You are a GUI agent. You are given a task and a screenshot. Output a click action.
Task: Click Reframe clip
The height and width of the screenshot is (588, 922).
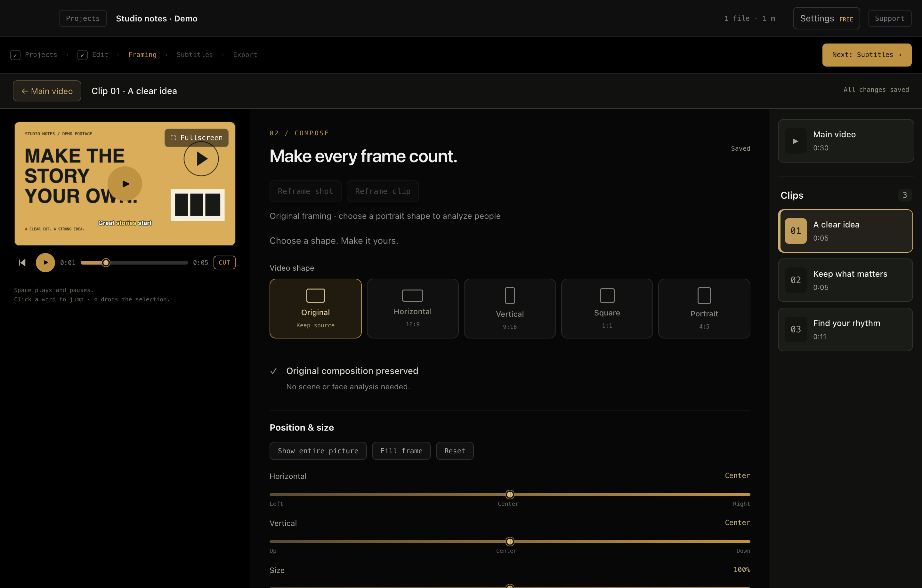(x=383, y=191)
